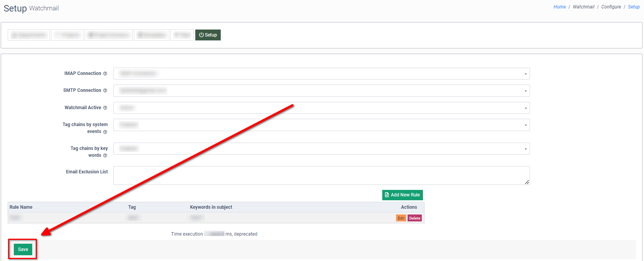Click inside the Email Exclusion List text area
This screenshot has height=261, width=644.
[321, 175]
